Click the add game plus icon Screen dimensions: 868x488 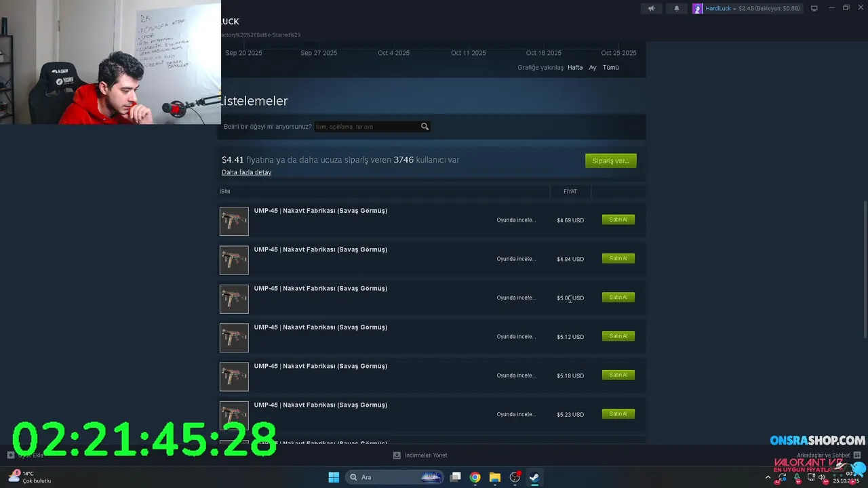10,455
